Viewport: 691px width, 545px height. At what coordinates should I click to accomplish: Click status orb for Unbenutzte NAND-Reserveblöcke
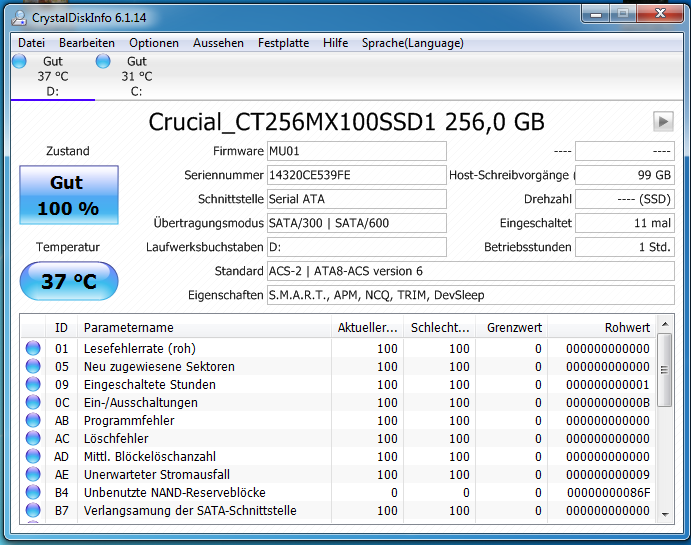coord(33,492)
